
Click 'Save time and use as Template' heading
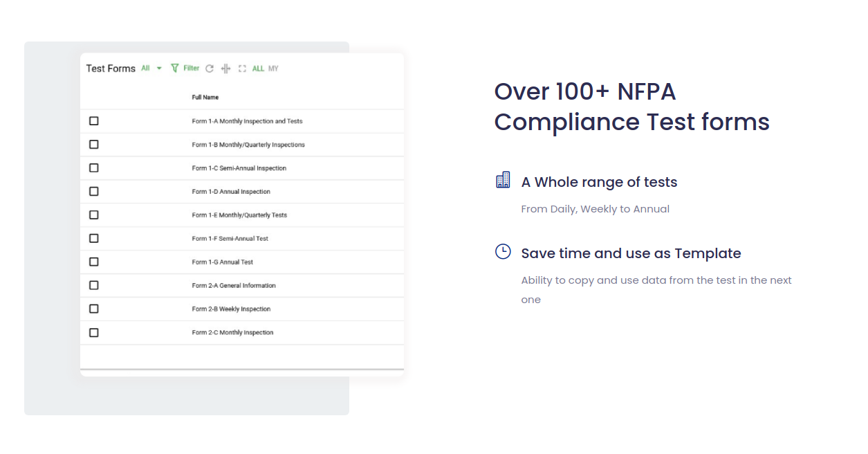[631, 253]
